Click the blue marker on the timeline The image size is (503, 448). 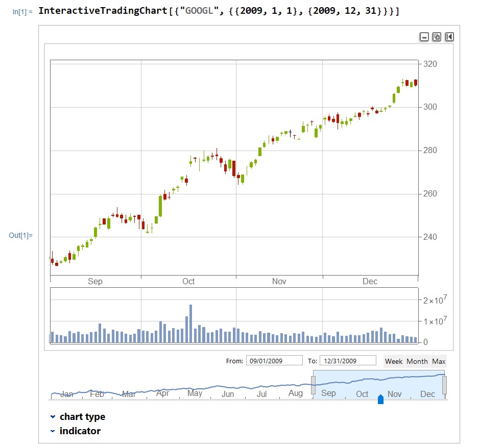pyautogui.click(x=380, y=400)
